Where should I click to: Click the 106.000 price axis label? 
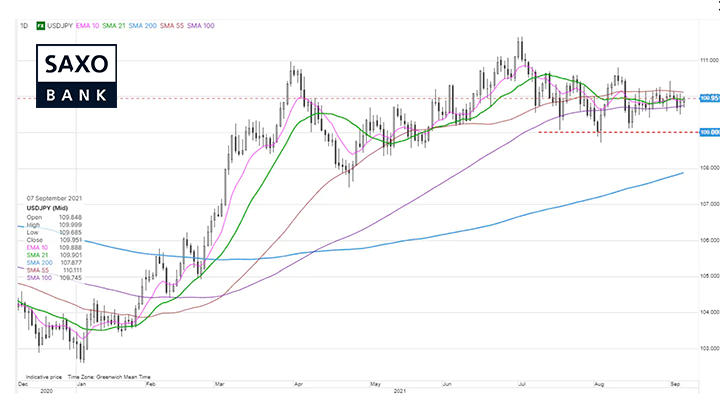[x=709, y=240]
